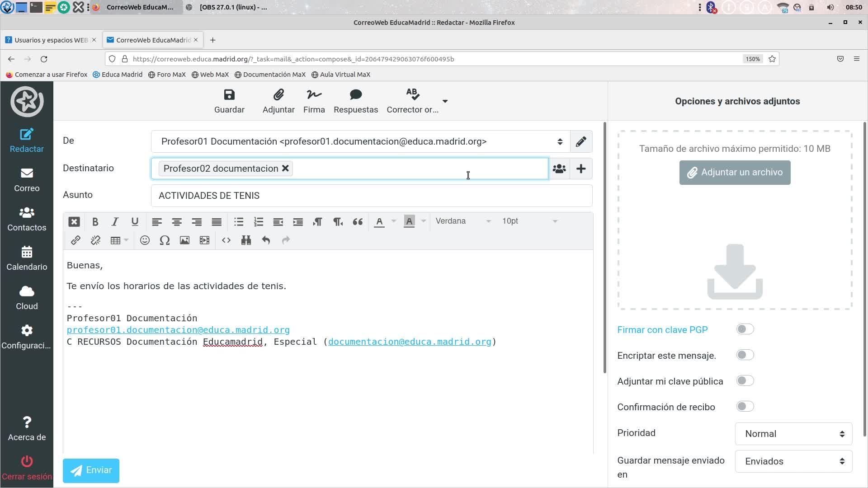Toggle Encriptar este mensaje switch
Image resolution: width=868 pixels, height=488 pixels.
[745, 355]
